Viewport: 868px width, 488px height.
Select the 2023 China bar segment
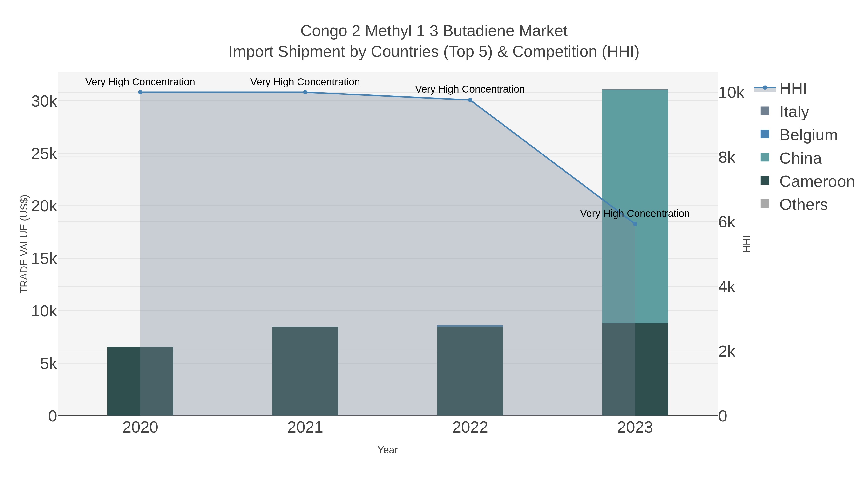pyautogui.click(x=635, y=207)
